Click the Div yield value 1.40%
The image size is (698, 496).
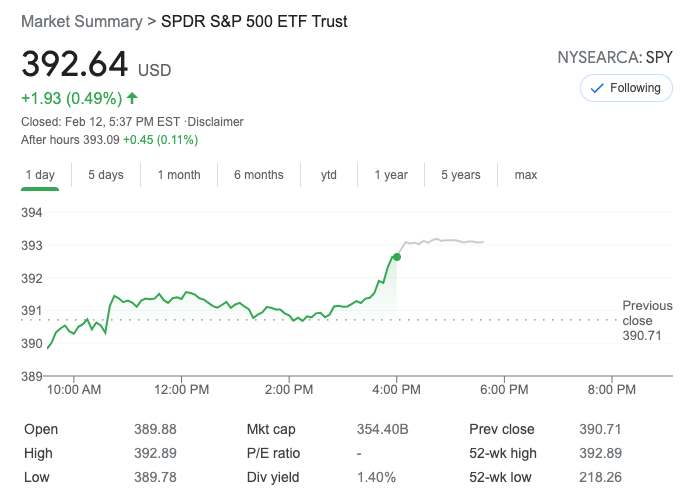pos(376,477)
